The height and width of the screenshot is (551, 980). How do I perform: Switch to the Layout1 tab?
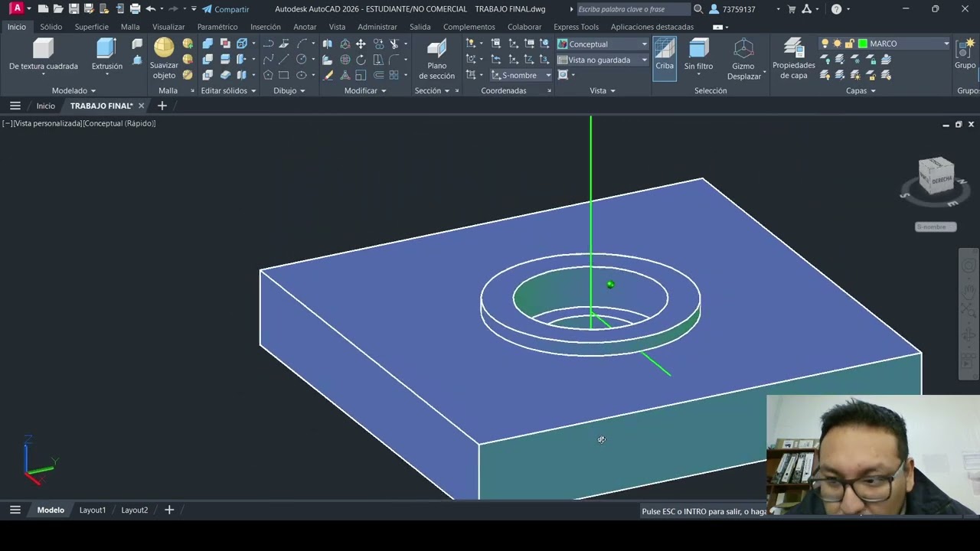(93, 510)
